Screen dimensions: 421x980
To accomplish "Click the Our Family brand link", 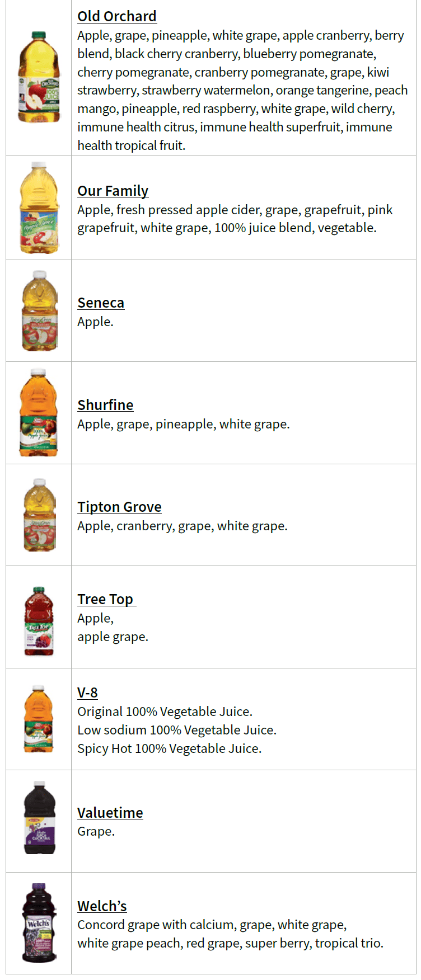I will (113, 191).
